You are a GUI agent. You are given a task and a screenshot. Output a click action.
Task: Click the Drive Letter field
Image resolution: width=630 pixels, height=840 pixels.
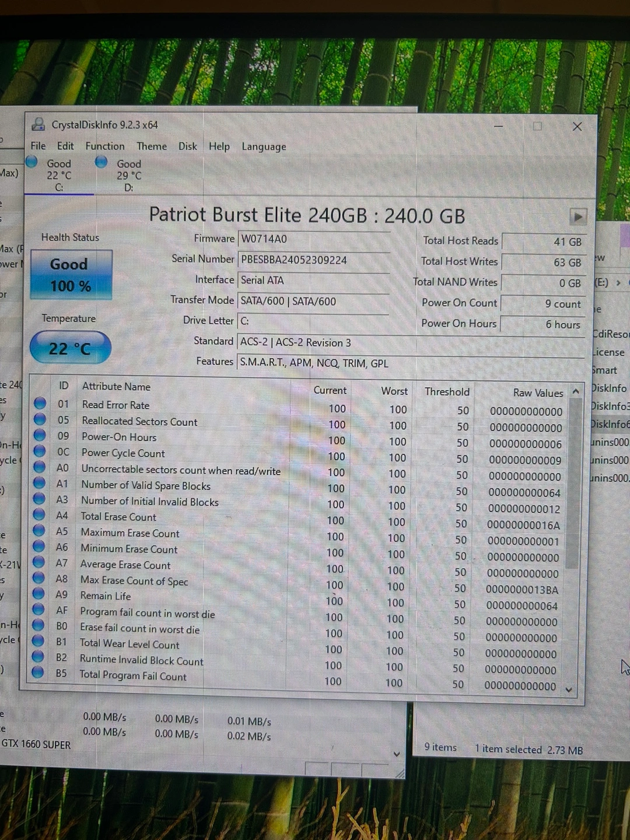[314, 321]
